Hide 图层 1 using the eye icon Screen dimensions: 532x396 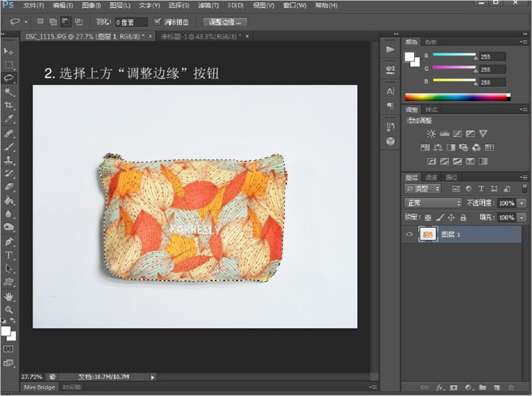pos(410,234)
